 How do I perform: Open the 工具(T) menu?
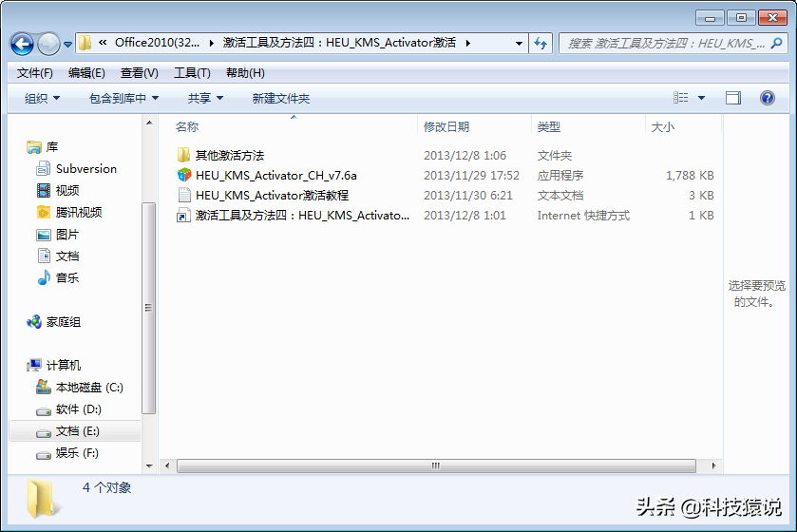192,73
